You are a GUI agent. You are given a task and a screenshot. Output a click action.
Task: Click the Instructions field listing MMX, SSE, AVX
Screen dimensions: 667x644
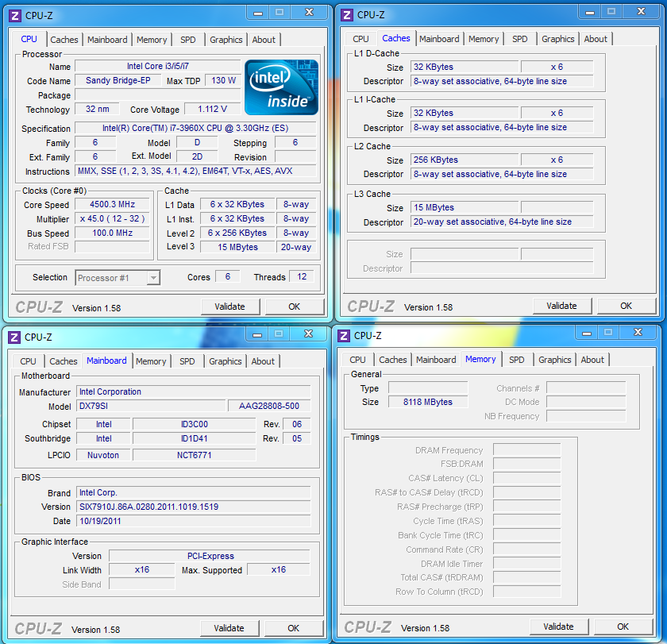pos(195,171)
